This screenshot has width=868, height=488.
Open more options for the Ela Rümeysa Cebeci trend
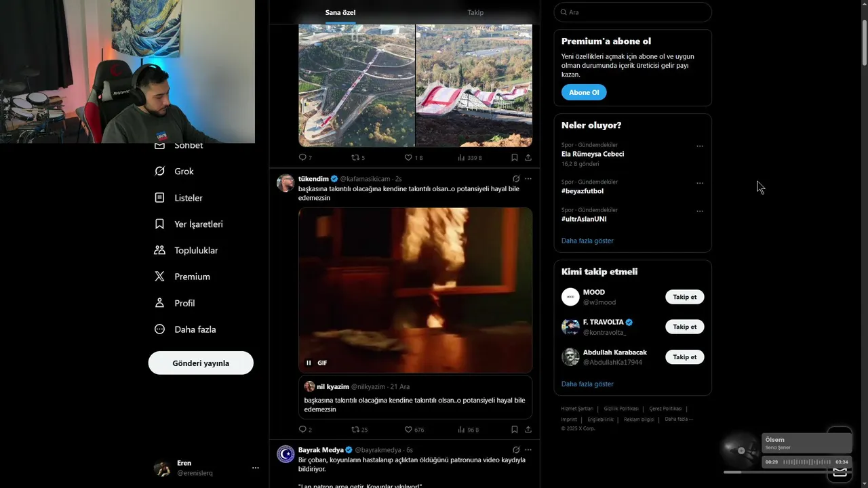click(700, 146)
